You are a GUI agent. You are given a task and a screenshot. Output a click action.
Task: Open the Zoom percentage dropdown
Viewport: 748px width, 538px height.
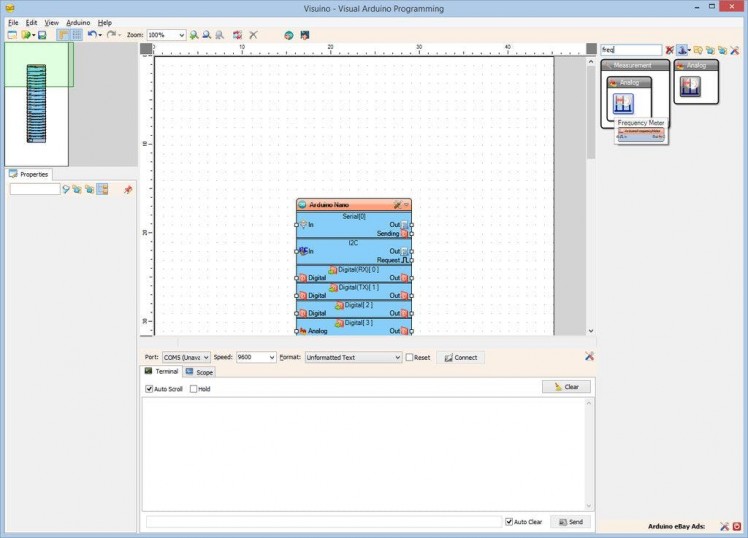pyautogui.click(x=181, y=35)
